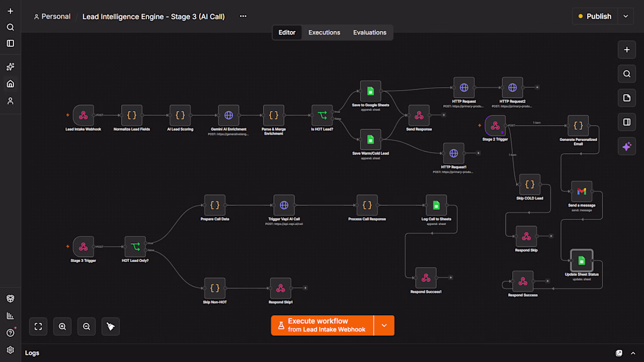Click the Update Sheet Status node
Image resolution: width=644 pixels, height=362 pixels.
point(581,260)
